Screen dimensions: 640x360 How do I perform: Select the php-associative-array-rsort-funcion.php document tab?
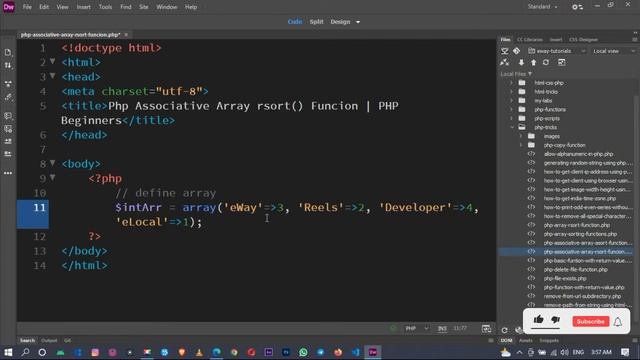click(70, 35)
